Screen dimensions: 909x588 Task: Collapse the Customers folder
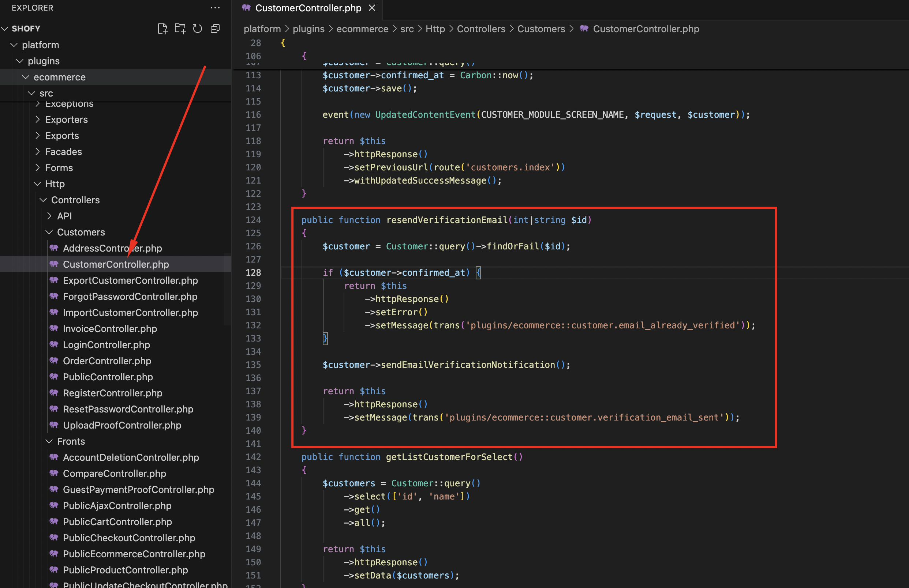pos(49,231)
